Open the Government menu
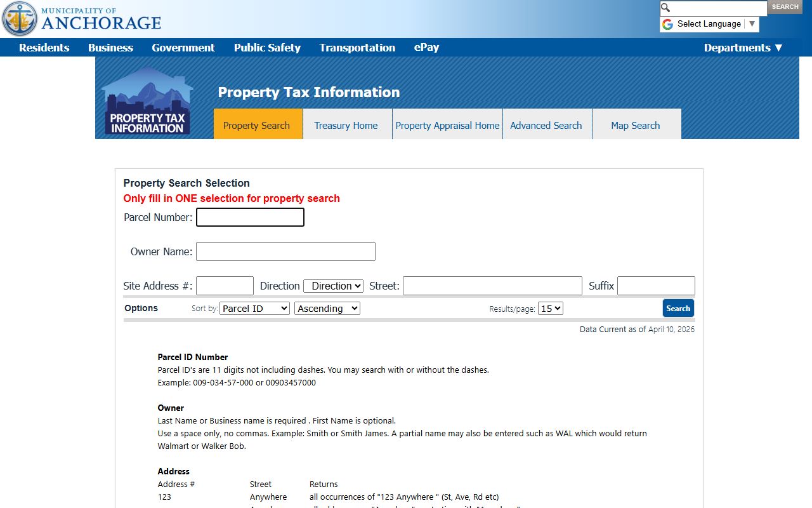Screen dimensions: 812x508 point(183,48)
